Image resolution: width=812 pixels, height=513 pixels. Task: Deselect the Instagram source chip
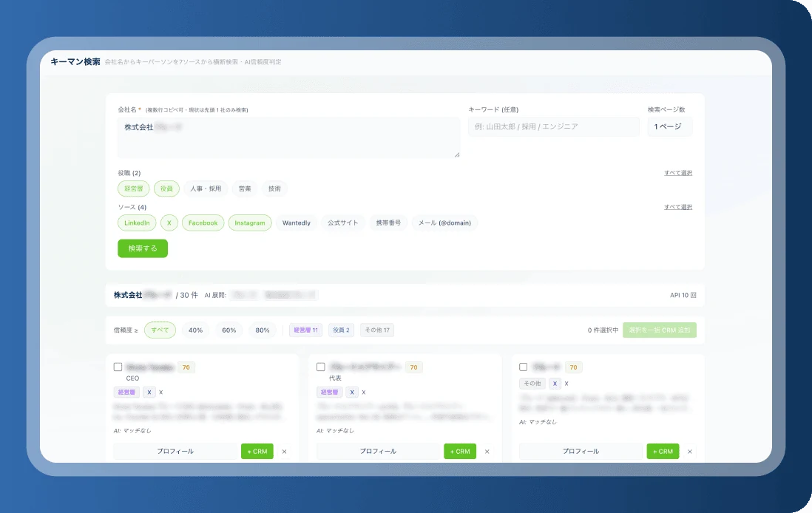pos(250,222)
